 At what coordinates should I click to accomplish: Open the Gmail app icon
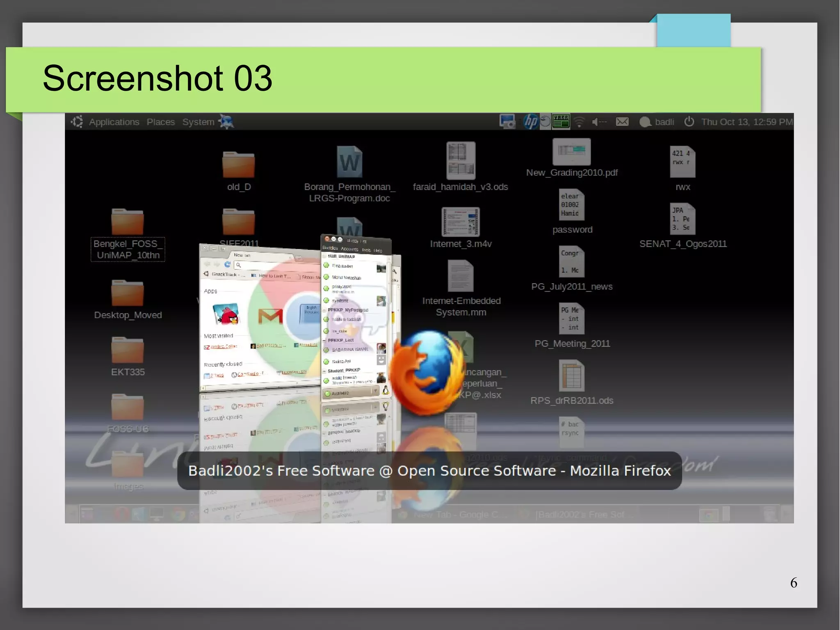pos(270,316)
